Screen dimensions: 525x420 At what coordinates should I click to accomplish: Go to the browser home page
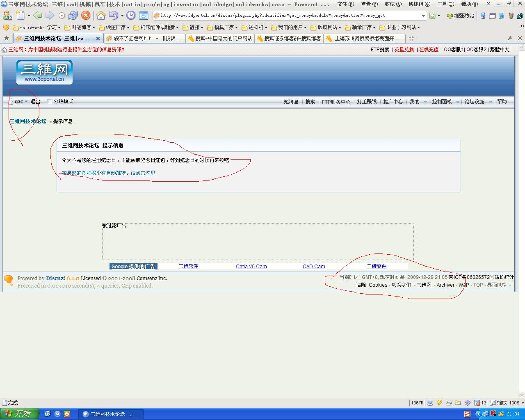tap(101, 16)
